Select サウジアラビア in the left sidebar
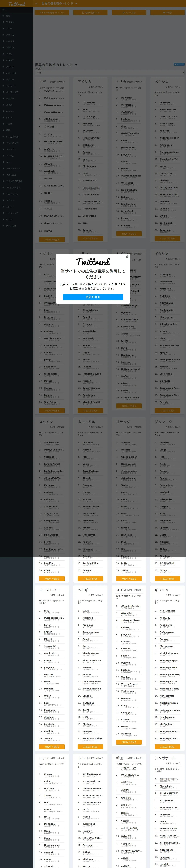186x868 pixels. [13, 188]
